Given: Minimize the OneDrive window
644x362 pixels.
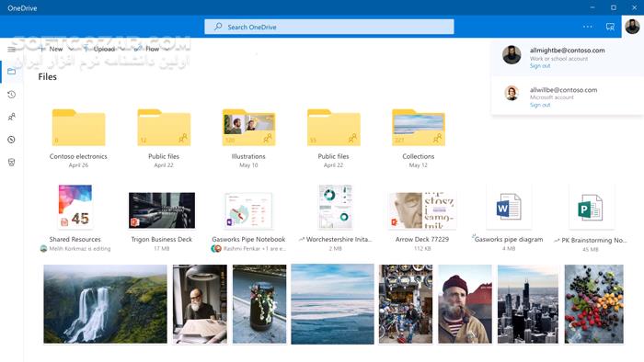Looking at the screenshot, I should 592,7.
